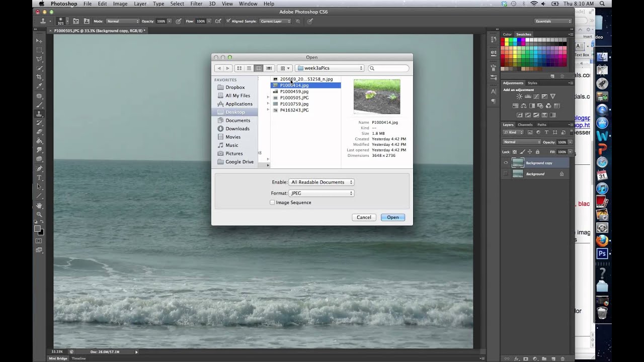
Task: Select the Eraser tool
Action: (39, 132)
